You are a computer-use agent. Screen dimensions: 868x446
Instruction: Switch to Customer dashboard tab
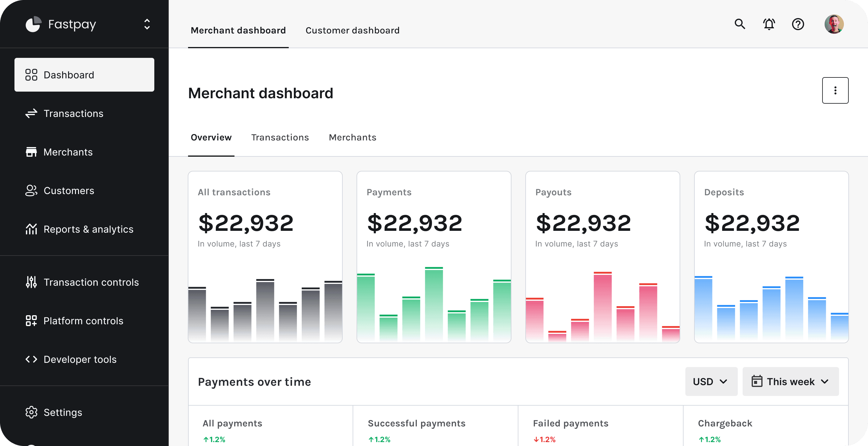(352, 30)
